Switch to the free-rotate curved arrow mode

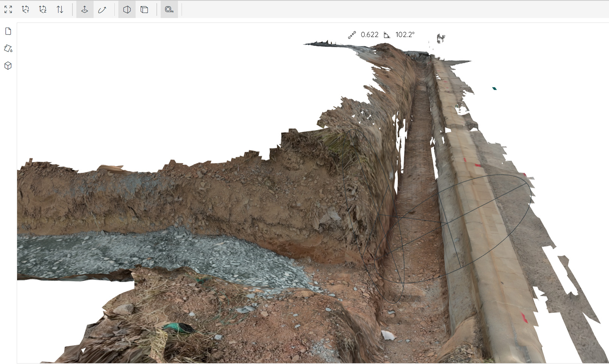pos(102,10)
